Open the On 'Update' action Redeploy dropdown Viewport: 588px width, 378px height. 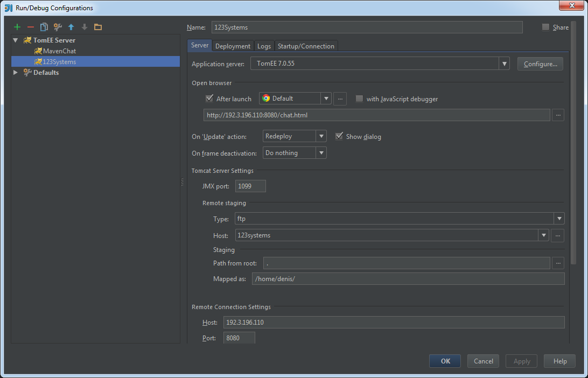(x=321, y=136)
